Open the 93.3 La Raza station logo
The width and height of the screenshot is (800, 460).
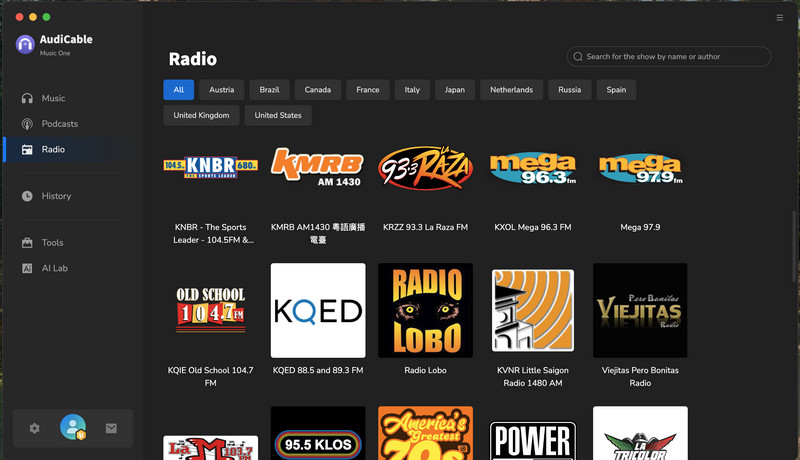coord(425,168)
